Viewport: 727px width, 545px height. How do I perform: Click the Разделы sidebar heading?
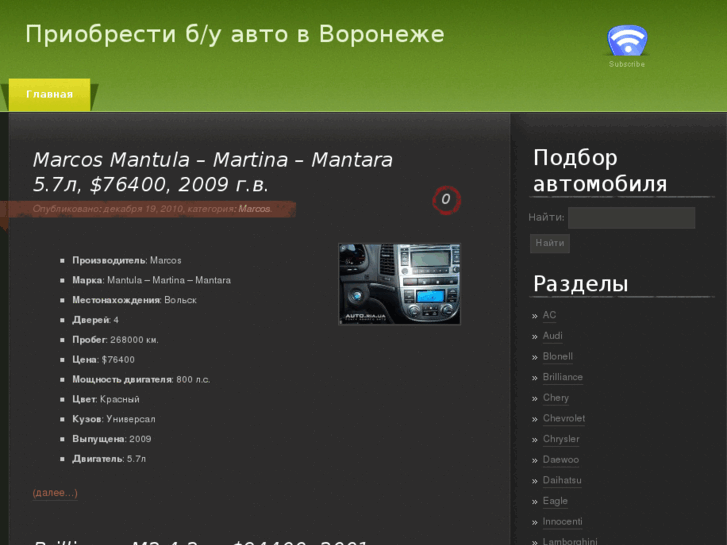point(580,284)
